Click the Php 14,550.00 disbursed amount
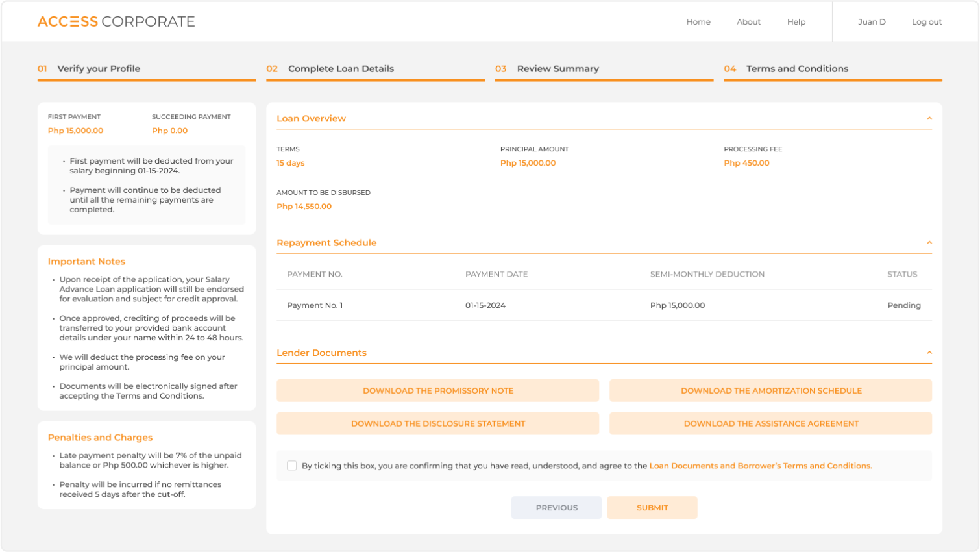This screenshot has height=552, width=980. [x=304, y=207]
